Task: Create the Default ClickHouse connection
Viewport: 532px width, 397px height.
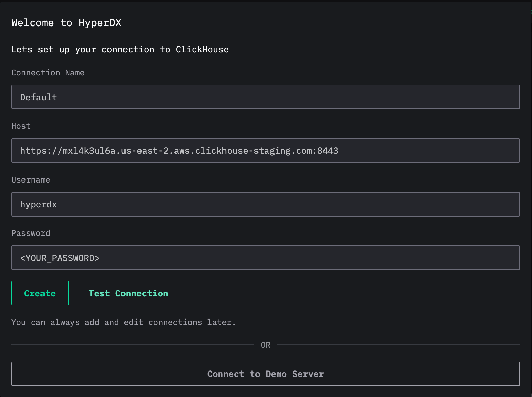Action: 40,293
